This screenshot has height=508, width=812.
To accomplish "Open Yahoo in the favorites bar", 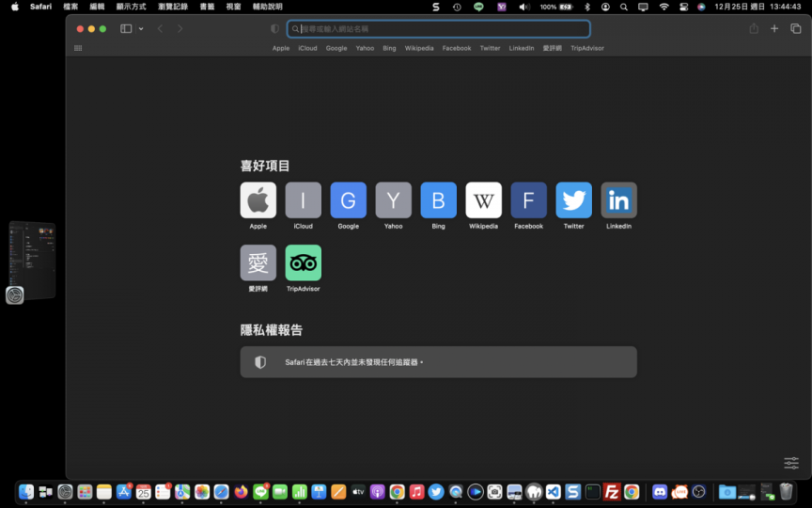I will click(365, 48).
